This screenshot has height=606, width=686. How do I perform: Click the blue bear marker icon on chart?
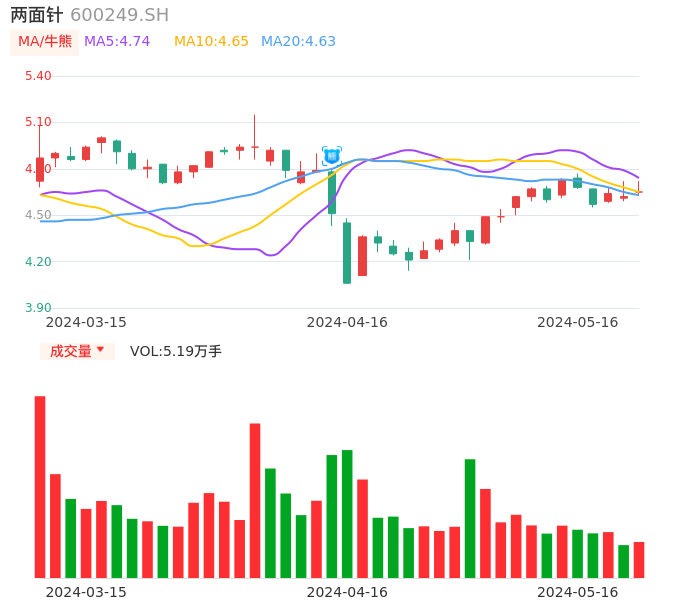pyautogui.click(x=332, y=156)
